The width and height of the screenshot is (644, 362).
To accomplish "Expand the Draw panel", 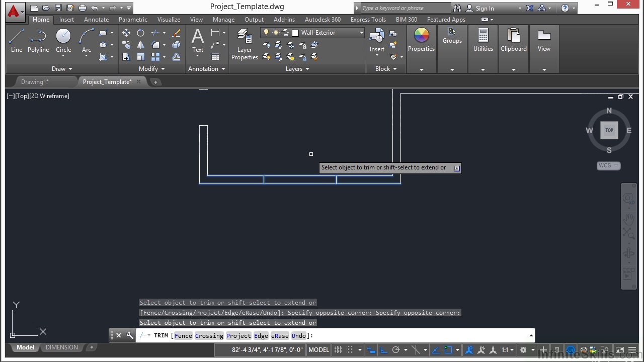I will point(62,69).
